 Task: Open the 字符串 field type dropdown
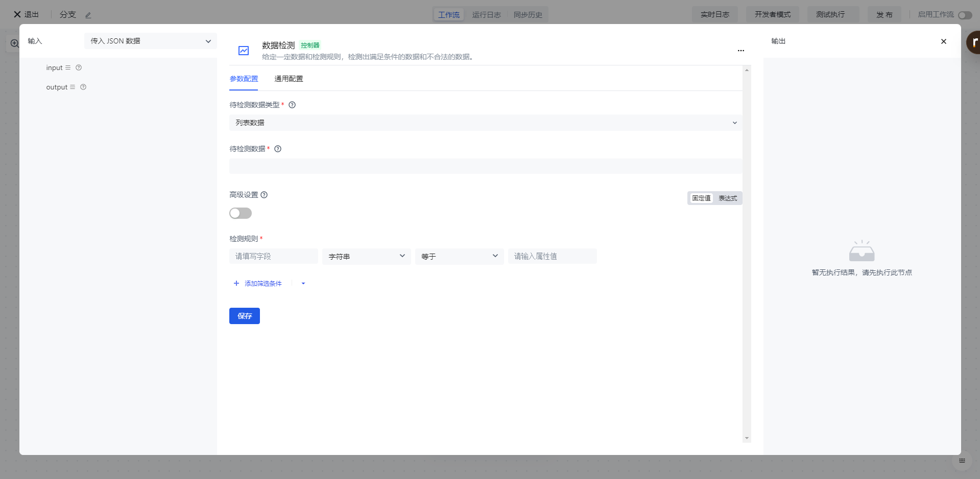(x=366, y=256)
